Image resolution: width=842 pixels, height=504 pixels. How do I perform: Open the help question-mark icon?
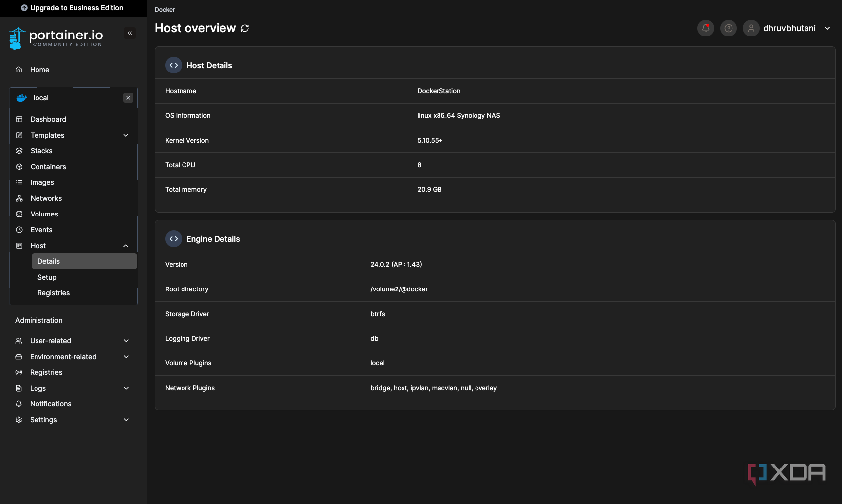point(729,28)
